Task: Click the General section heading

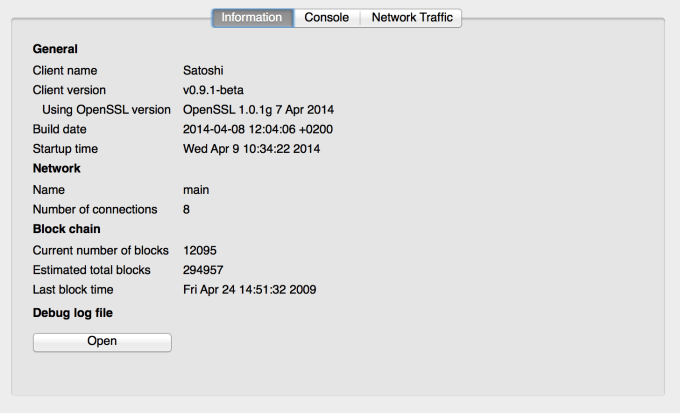Action: pyautogui.click(x=55, y=48)
